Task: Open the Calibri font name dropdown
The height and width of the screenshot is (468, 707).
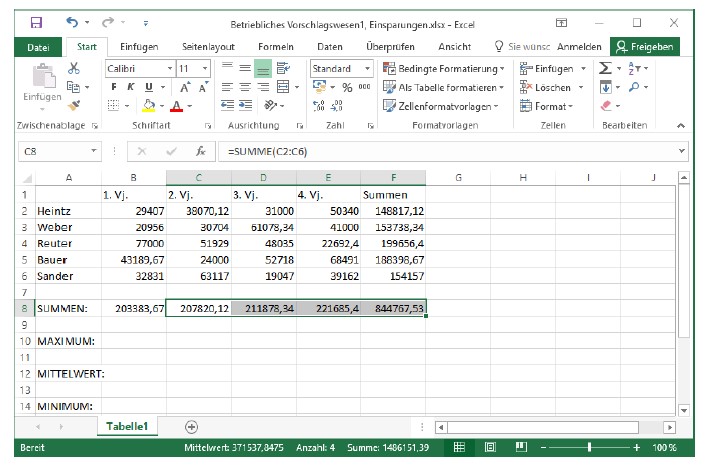Action: pyautogui.click(x=170, y=69)
